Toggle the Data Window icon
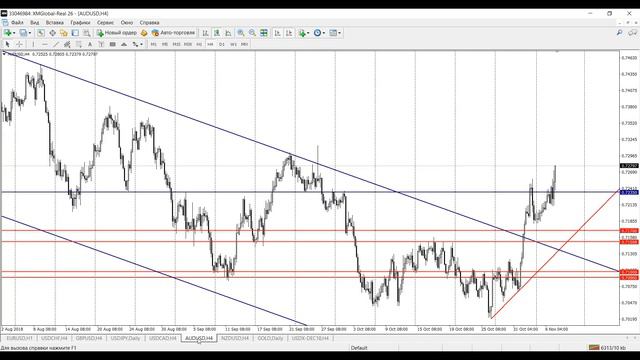640x360 pixels. [x=52, y=33]
